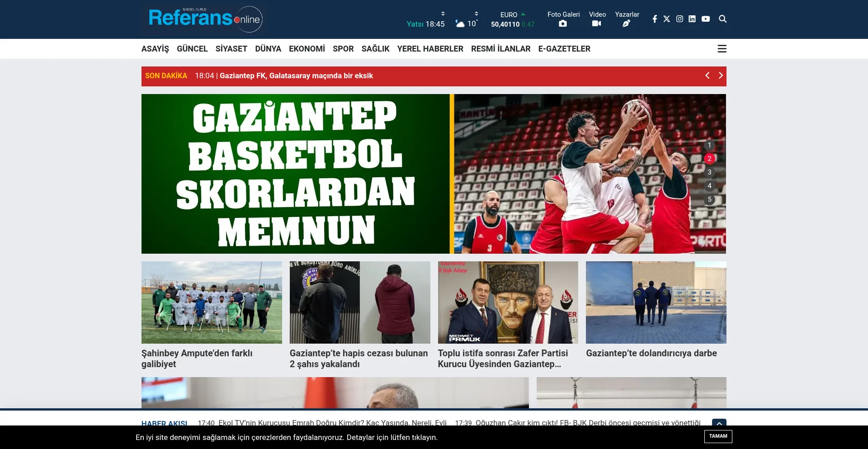Open the SPOR tab in the navigation bar
Viewport: 868px width, 449px height.
point(343,48)
